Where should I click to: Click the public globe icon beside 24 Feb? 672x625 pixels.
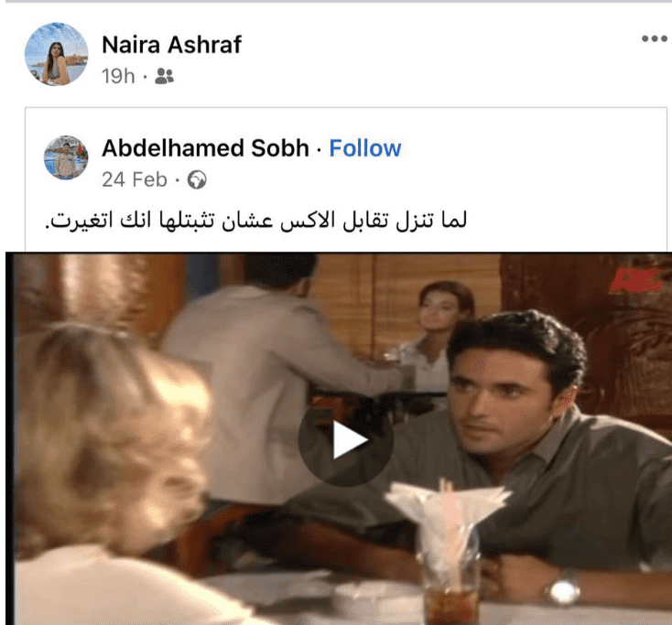tap(197, 179)
